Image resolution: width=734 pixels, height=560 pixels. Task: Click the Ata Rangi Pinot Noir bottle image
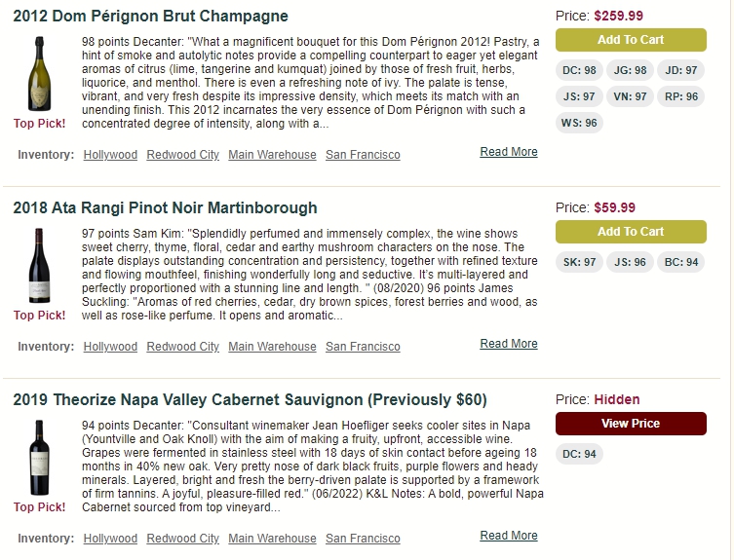[x=39, y=265]
